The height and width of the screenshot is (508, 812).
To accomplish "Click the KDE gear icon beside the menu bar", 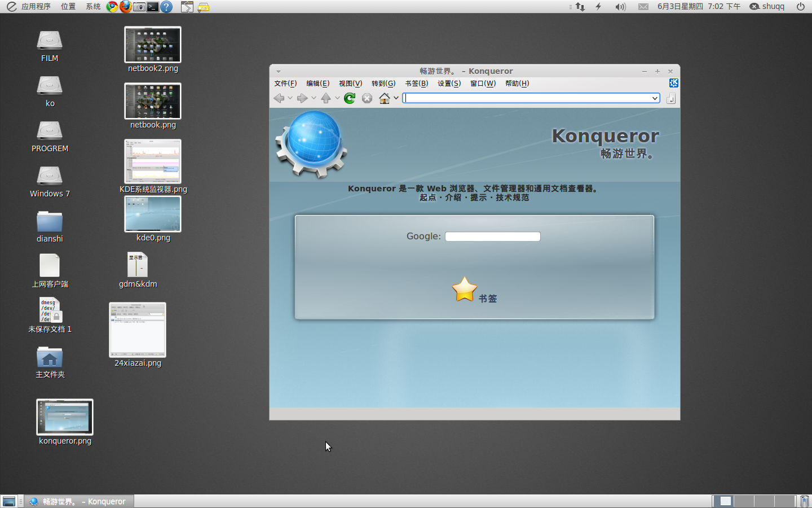I will point(673,83).
